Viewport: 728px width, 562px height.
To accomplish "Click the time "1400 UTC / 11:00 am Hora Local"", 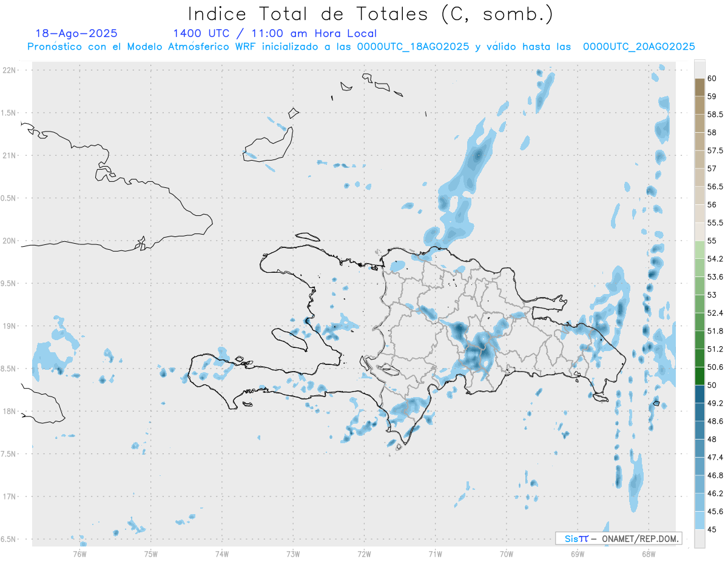I will pos(275,34).
